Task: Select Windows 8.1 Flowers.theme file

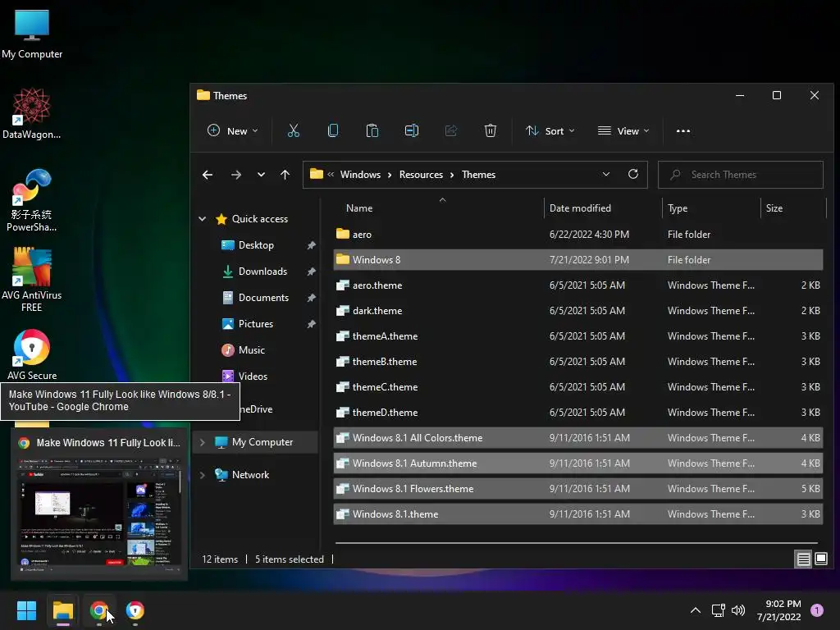Action: pyautogui.click(x=578, y=489)
